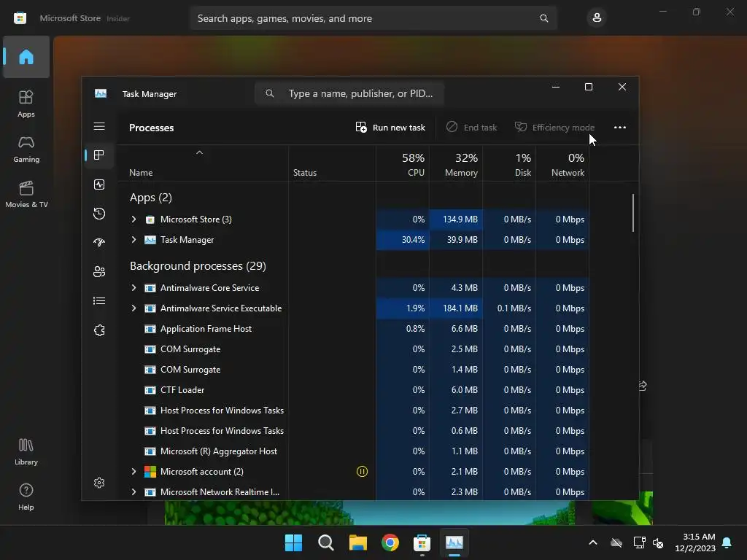
Task: Open Google Chrome from taskbar
Action: click(x=390, y=542)
